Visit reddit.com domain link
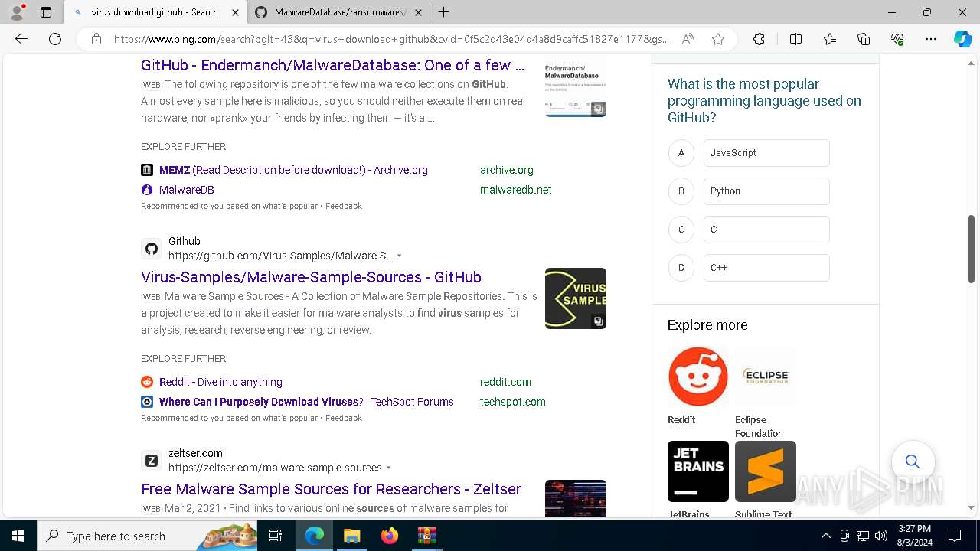980x551 pixels. [x=505, y=382]
